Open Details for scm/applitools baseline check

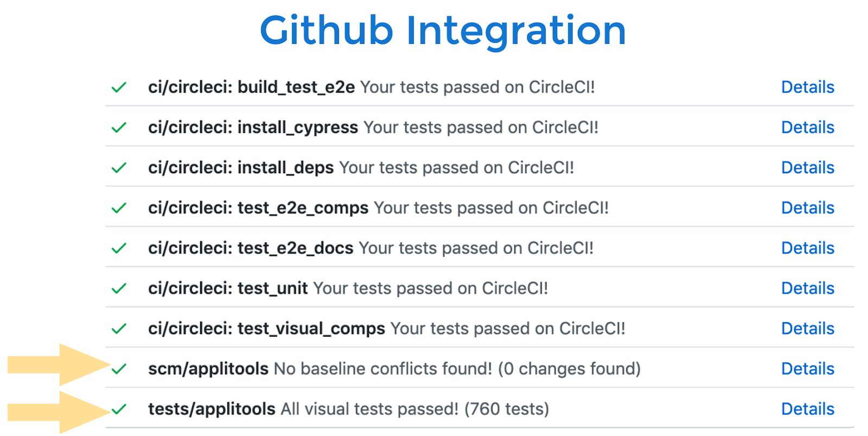(x=807, y=369)
